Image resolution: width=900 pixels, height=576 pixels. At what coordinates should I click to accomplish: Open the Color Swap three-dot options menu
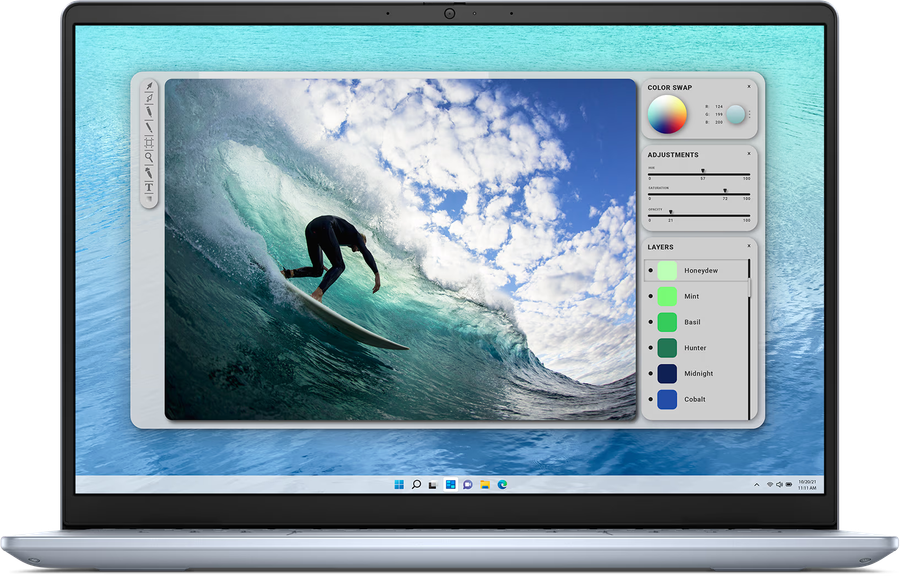[x=749, y=115]
